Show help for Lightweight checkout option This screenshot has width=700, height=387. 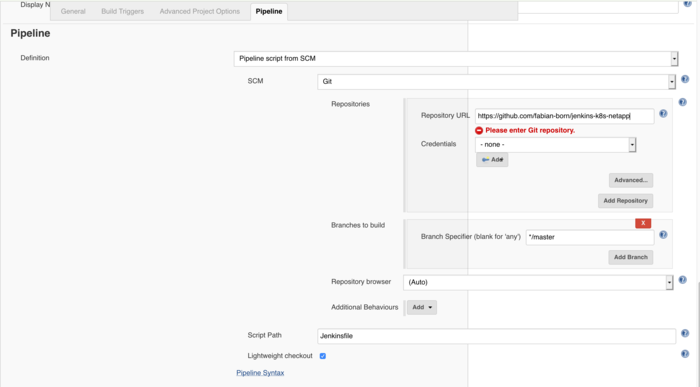coord(685,354)
